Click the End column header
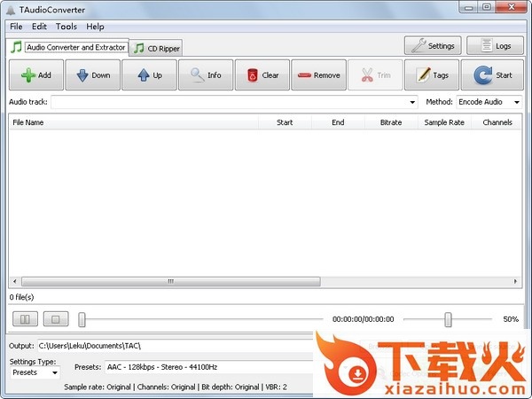 tap(338, 122)
